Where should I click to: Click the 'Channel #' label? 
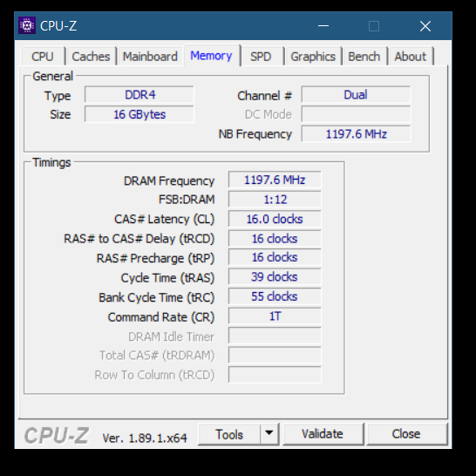point(264,96)
